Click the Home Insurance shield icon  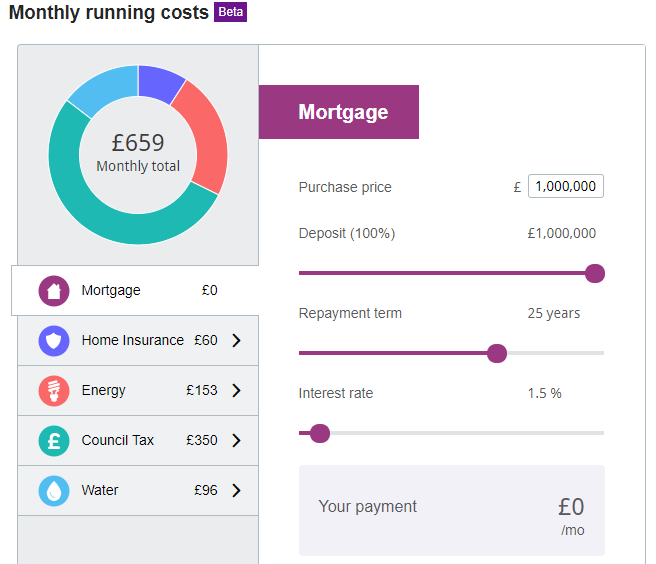tap(54, 341)
